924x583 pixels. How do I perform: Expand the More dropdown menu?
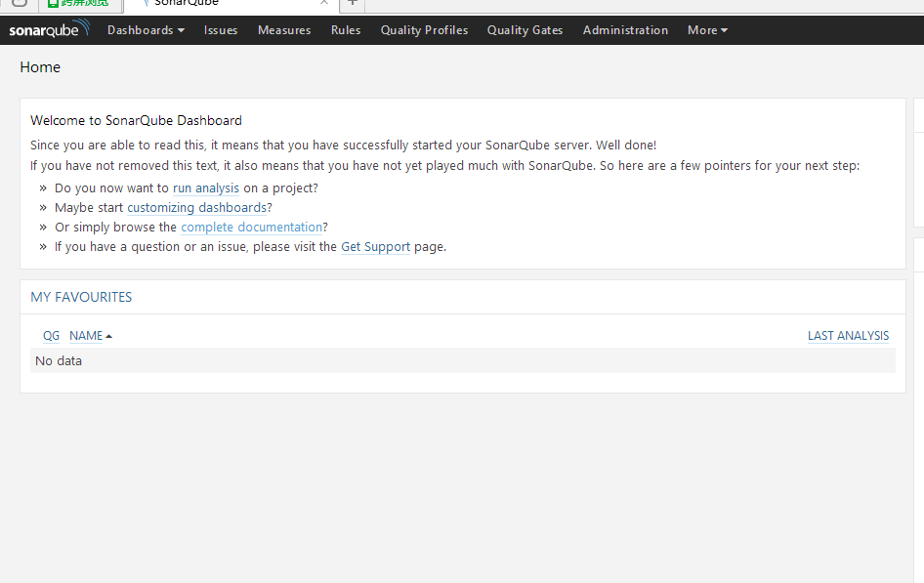click(707, 30)
